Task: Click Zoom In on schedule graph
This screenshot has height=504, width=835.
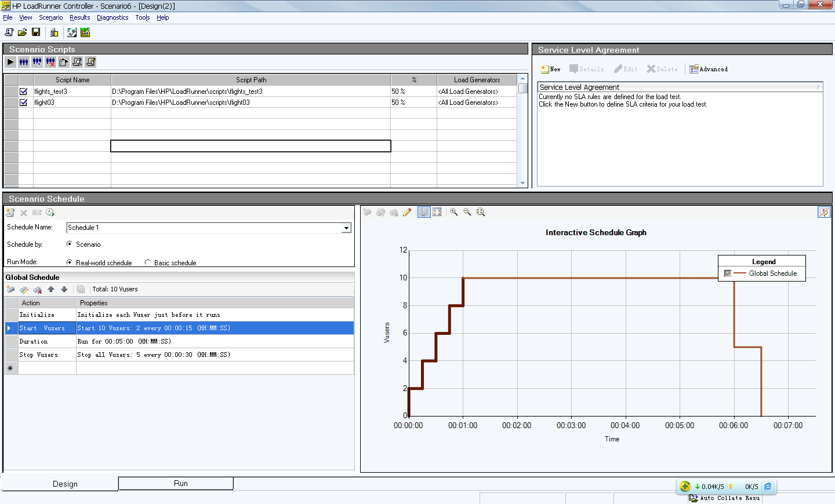Action: (x=453, y=212)
